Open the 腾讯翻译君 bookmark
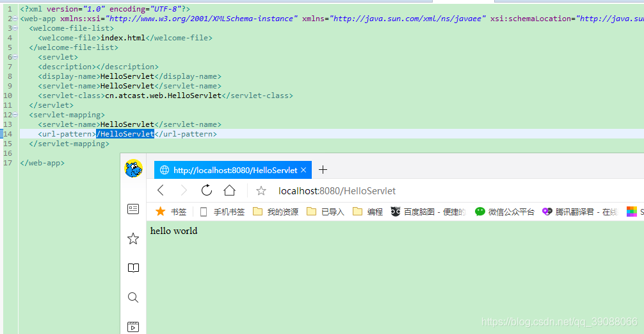The width and height of the screenshot is (644, 334). point(580,212)
